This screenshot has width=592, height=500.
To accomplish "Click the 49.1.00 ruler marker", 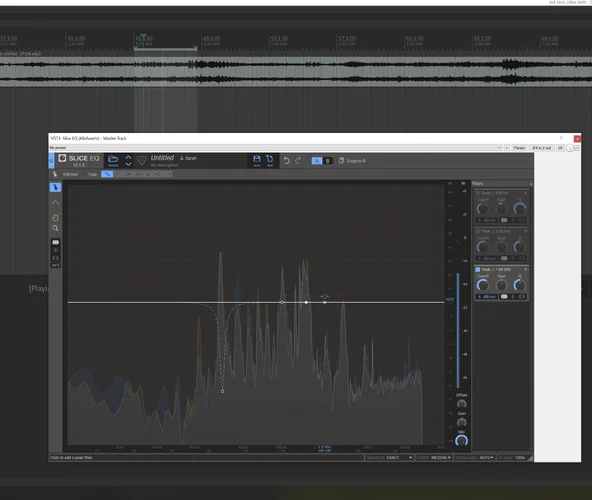I will [212, 39].
